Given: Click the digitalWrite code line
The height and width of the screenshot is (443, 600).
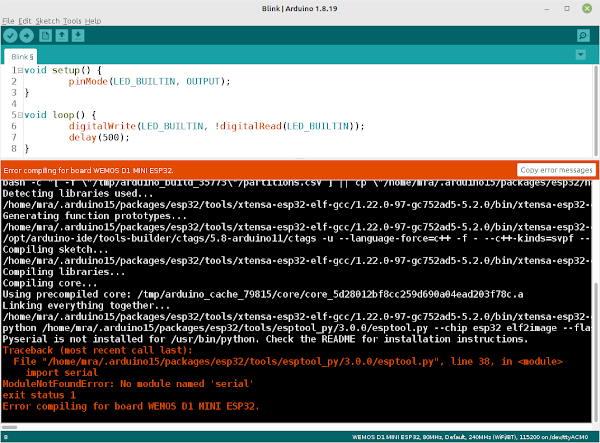Looking at the screenshot, I should [x=216, y=126].
